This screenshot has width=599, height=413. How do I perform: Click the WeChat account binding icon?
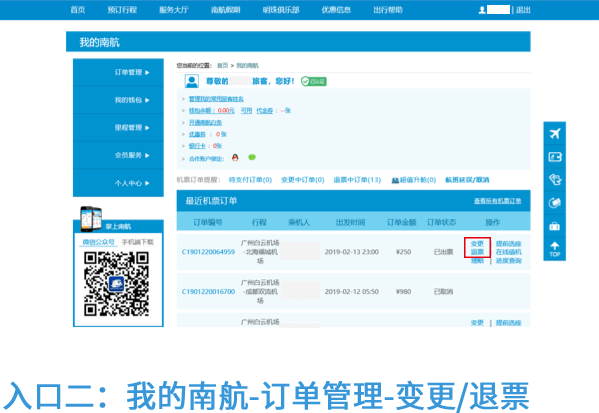point(252,157)
